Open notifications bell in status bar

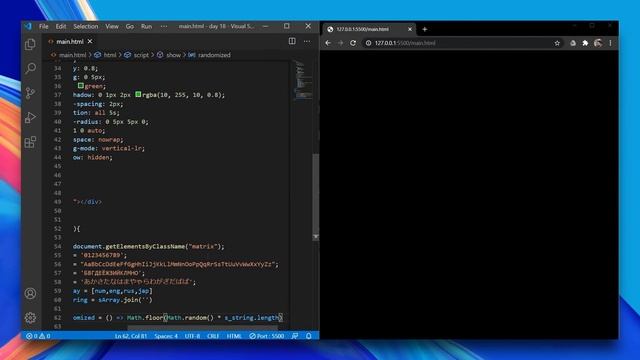[309, 336]
